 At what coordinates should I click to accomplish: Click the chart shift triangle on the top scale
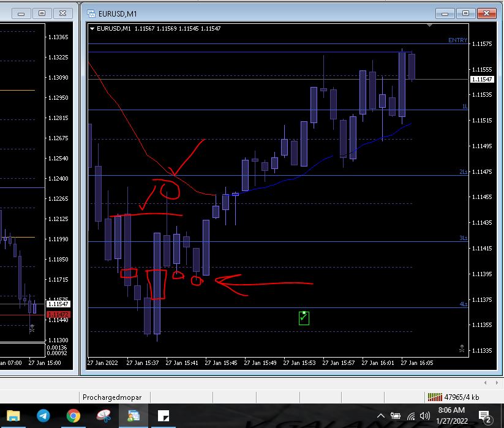pos(429,25)
